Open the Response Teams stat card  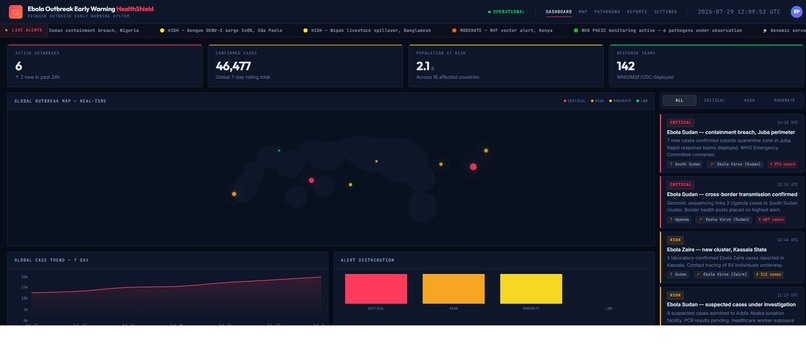click(x=706, y=66)
